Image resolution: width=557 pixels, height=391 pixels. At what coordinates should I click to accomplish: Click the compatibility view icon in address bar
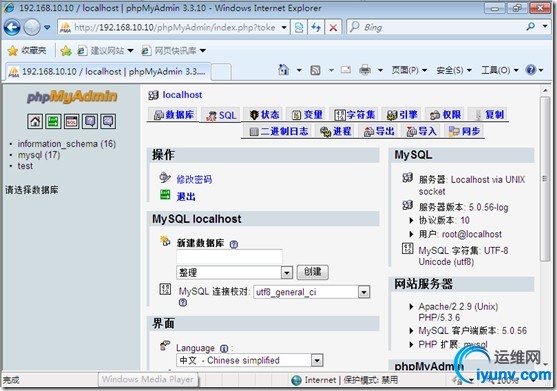[x=299, y=27]
